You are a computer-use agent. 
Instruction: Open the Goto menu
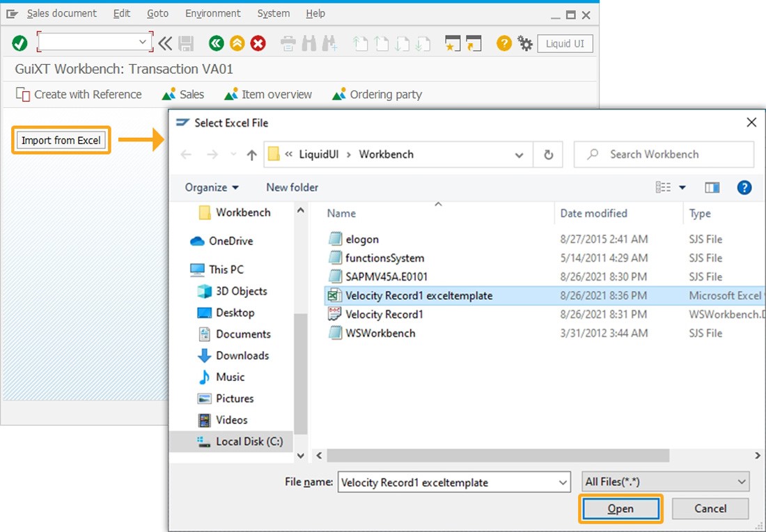coord(157,14)
